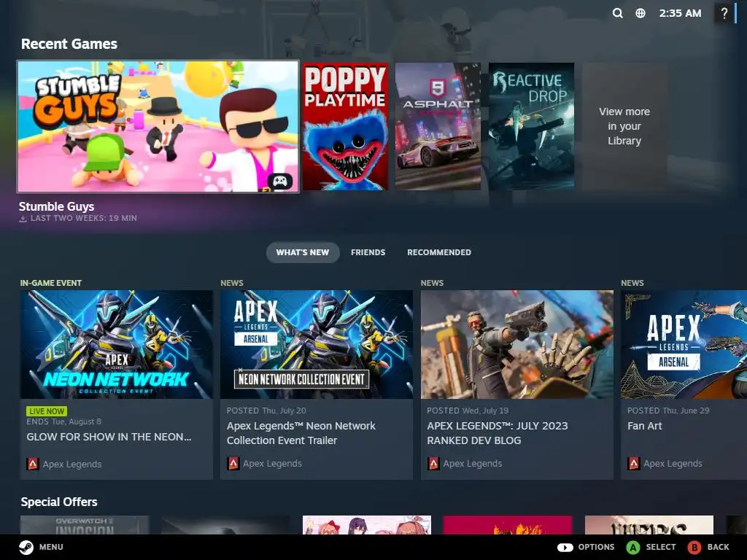Open the Poppy Playtime game cover

click(345, 127)
